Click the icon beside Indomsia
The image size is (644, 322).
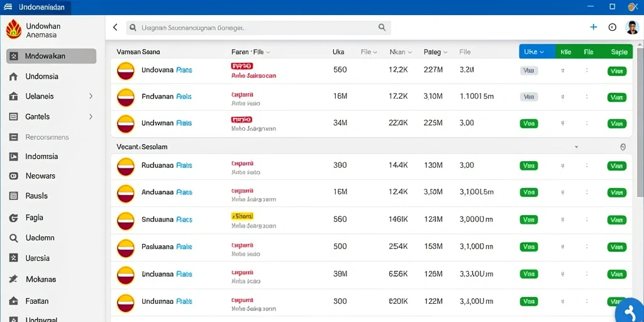pyautogui.click(x=13, y=157)
